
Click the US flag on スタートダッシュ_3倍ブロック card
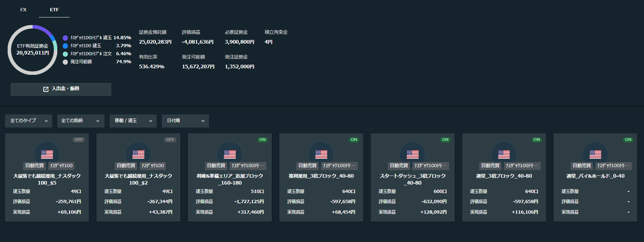coord(413,154)
